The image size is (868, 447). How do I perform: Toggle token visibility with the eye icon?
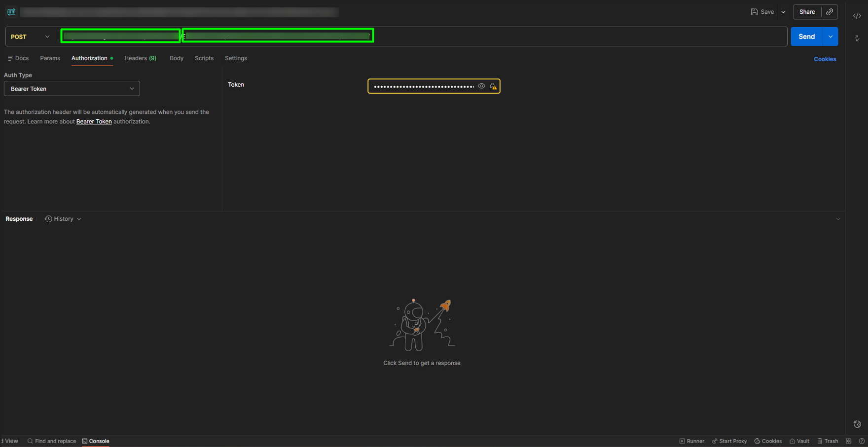(x=481, y=86)
